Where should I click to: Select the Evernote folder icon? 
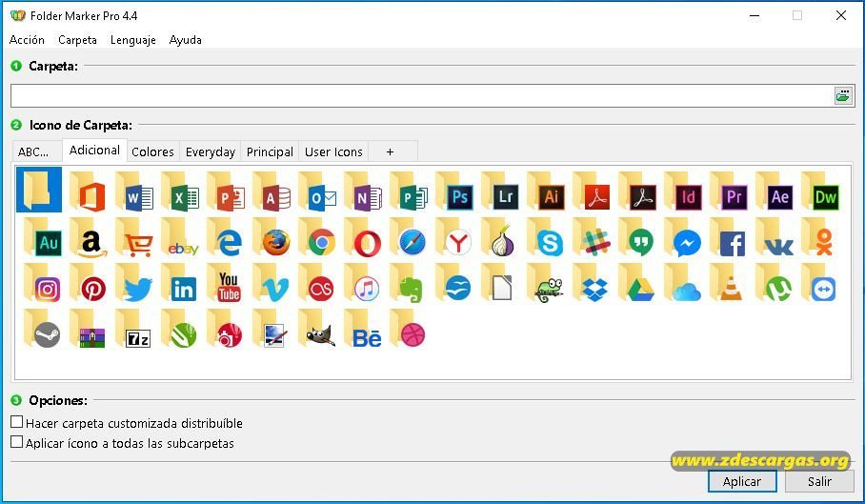pos(406,282)
